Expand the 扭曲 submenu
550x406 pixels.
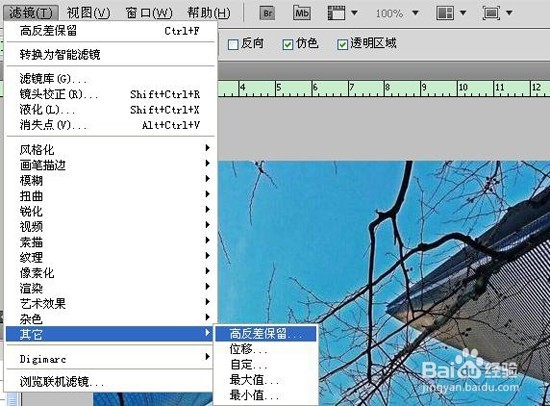coord(110,196)
